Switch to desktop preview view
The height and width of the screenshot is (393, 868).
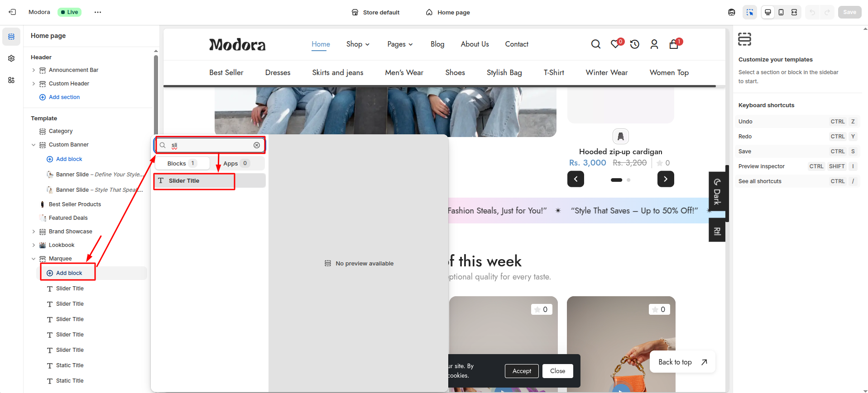[768, 12]
